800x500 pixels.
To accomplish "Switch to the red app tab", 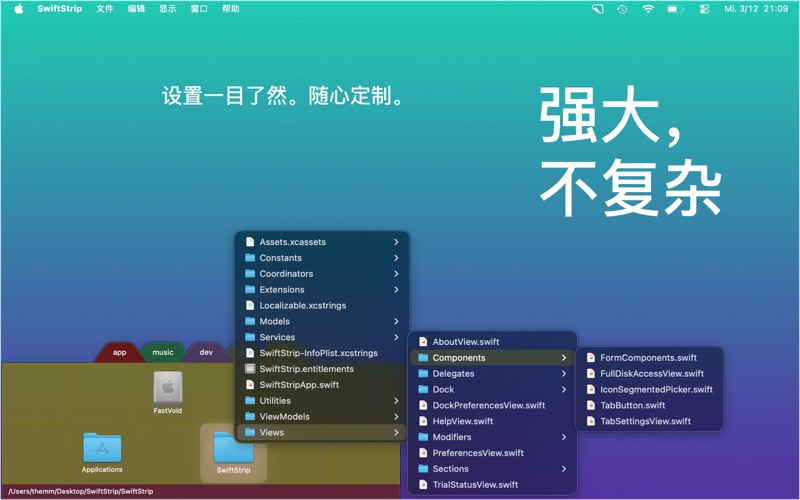I will coord(119,352).
